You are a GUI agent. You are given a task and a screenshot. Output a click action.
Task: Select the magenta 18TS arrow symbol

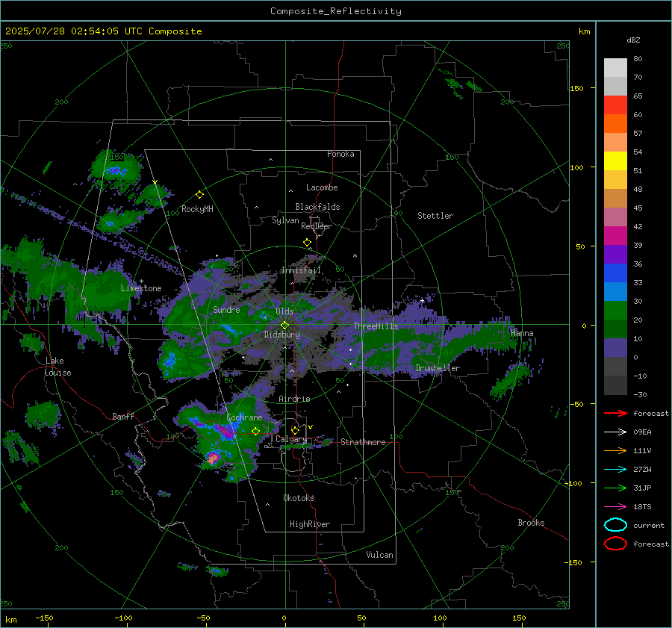(615, 507)
